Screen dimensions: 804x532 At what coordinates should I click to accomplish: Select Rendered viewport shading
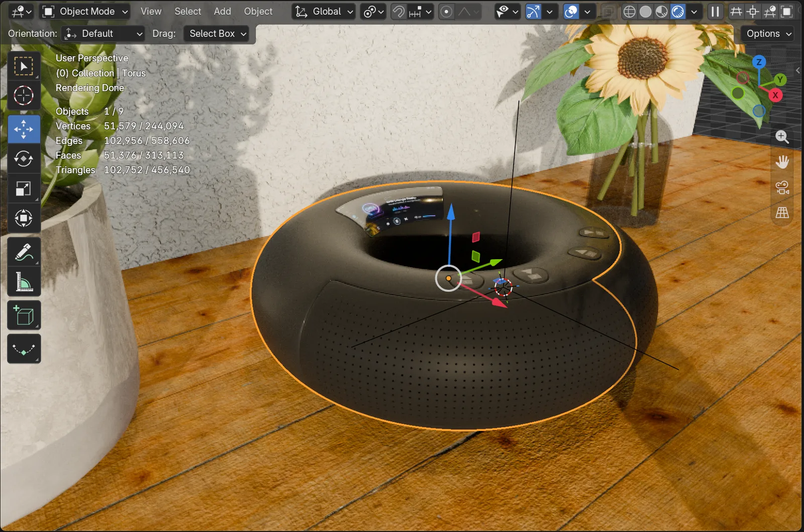pos(678,12)
